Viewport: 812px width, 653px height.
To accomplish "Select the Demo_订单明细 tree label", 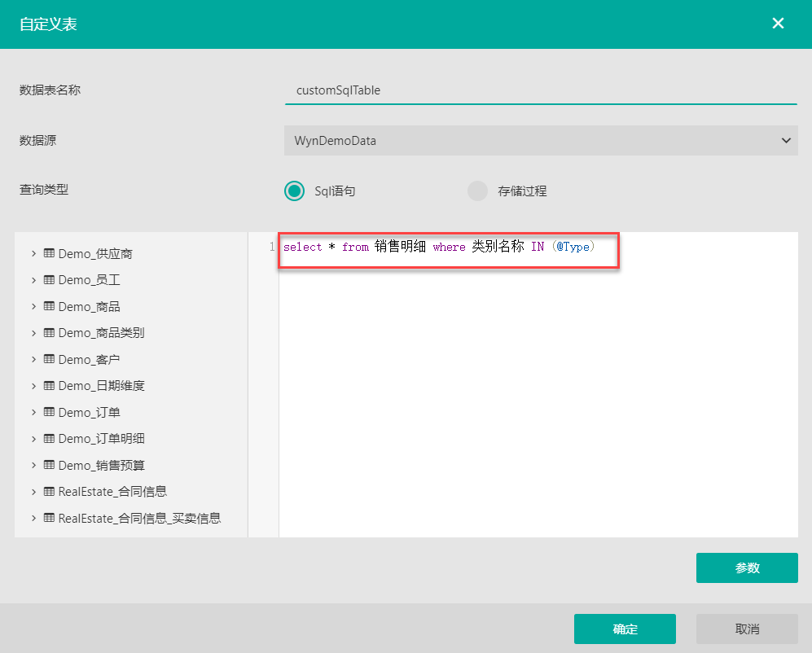I will 101,439.
